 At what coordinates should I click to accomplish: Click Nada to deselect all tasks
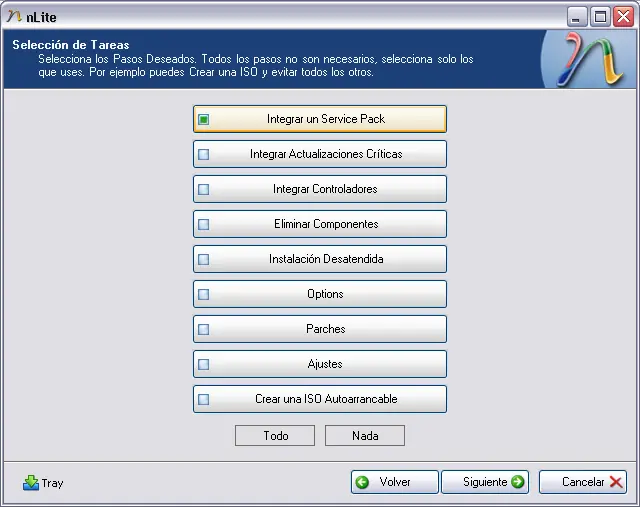365,436
